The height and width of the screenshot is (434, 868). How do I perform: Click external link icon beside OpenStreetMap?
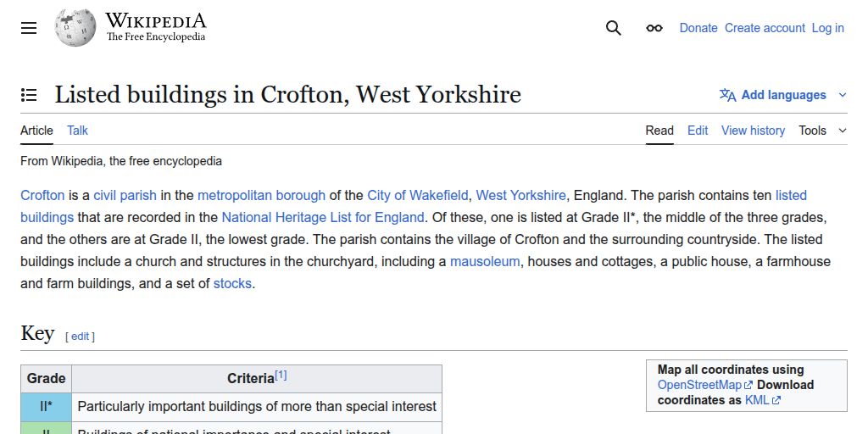tap(748, 386)
